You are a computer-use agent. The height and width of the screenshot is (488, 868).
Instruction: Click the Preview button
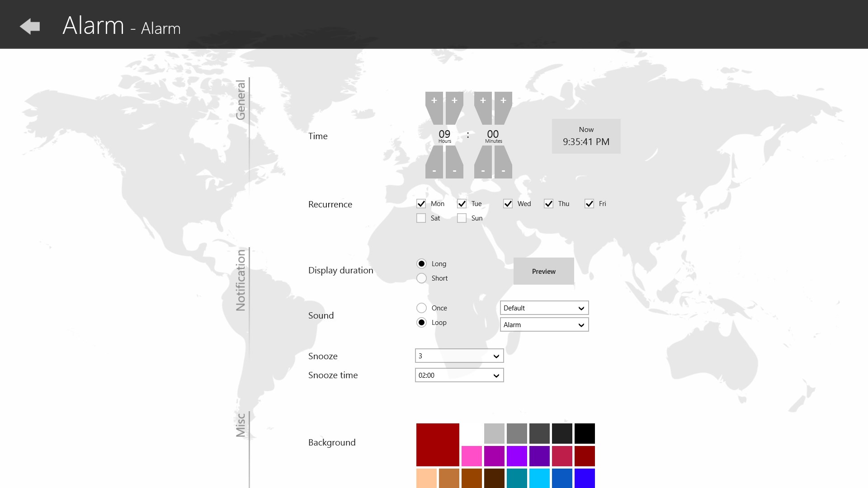[x=543, y=271]
